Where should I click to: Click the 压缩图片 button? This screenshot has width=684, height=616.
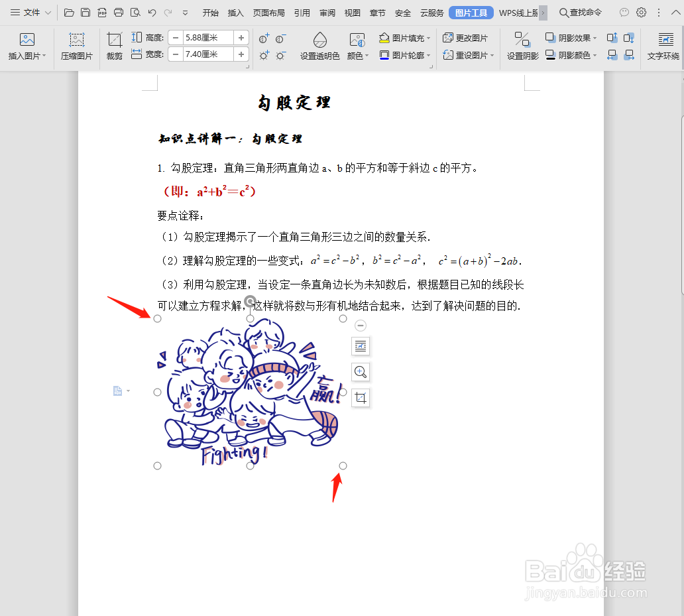[x=77, y=46]
